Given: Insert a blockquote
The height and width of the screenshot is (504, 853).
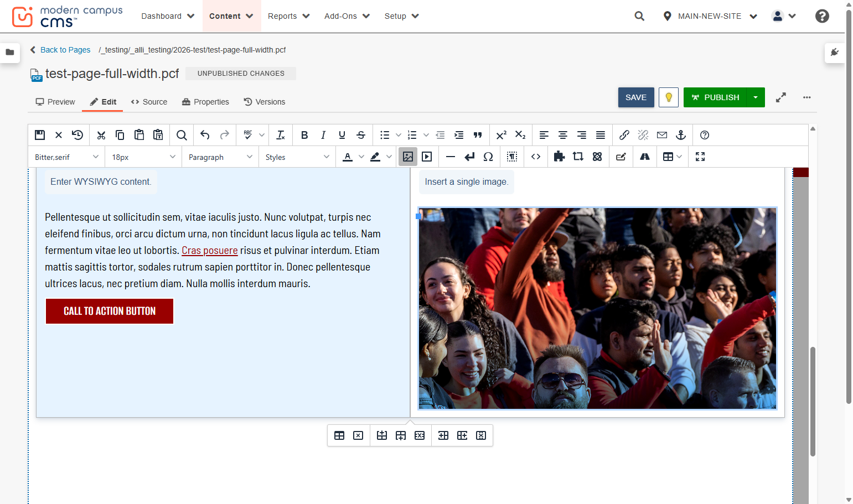Looking at the screenshot, I should [478, 135].
